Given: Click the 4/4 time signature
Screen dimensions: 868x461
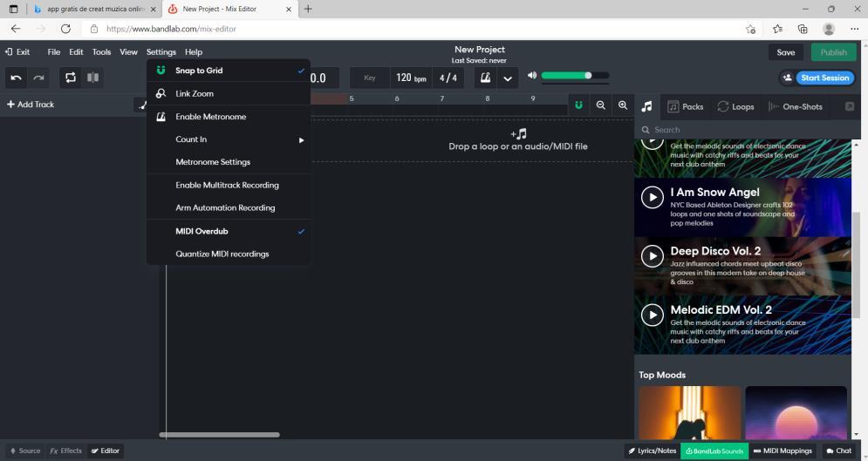Looking at the screenshot, I should coord(448,78).
